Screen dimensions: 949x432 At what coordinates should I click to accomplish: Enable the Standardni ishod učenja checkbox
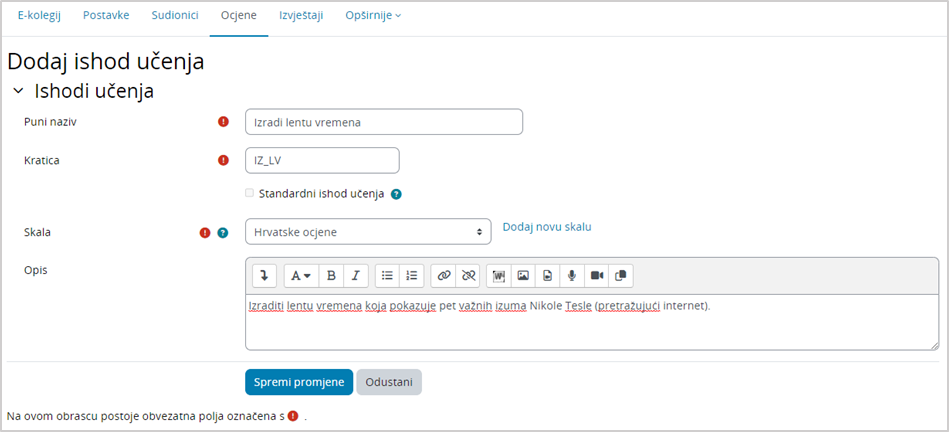(249, 194)
